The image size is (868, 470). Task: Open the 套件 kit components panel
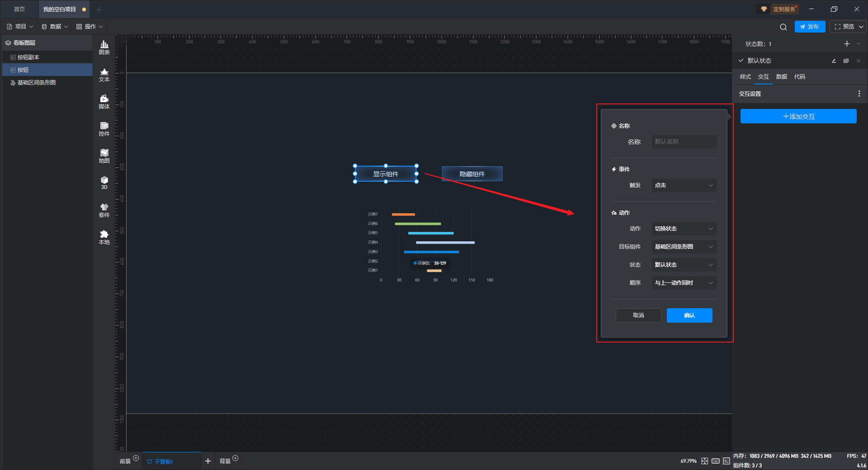[104, 210]
